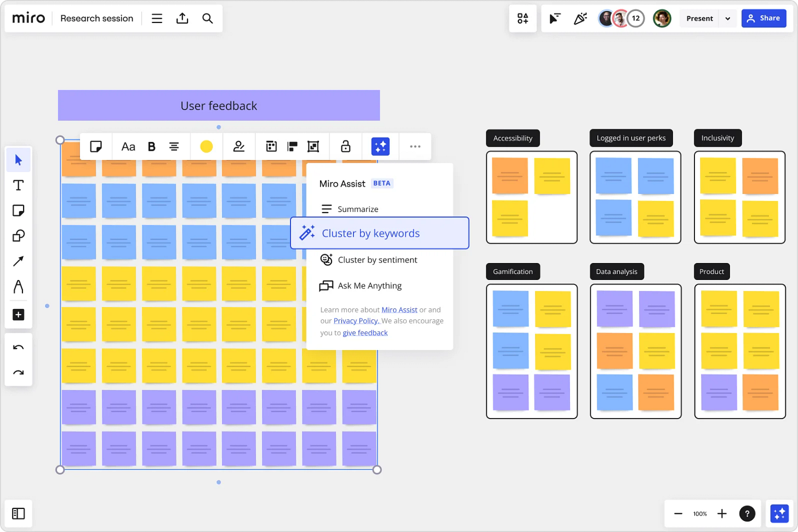Select the cursor Select tool
The image size is (798, 532).
19,160
